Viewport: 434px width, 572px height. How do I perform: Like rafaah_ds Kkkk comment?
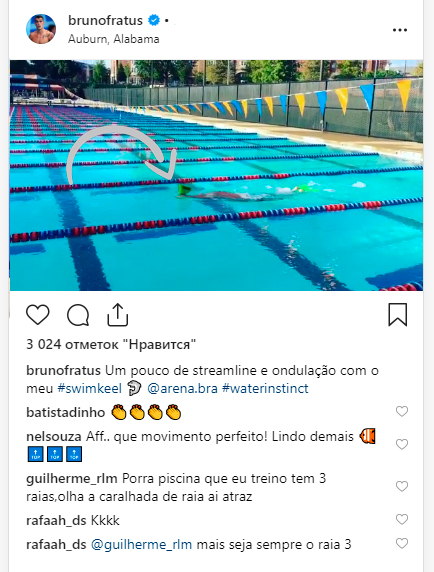coord(402,519)
